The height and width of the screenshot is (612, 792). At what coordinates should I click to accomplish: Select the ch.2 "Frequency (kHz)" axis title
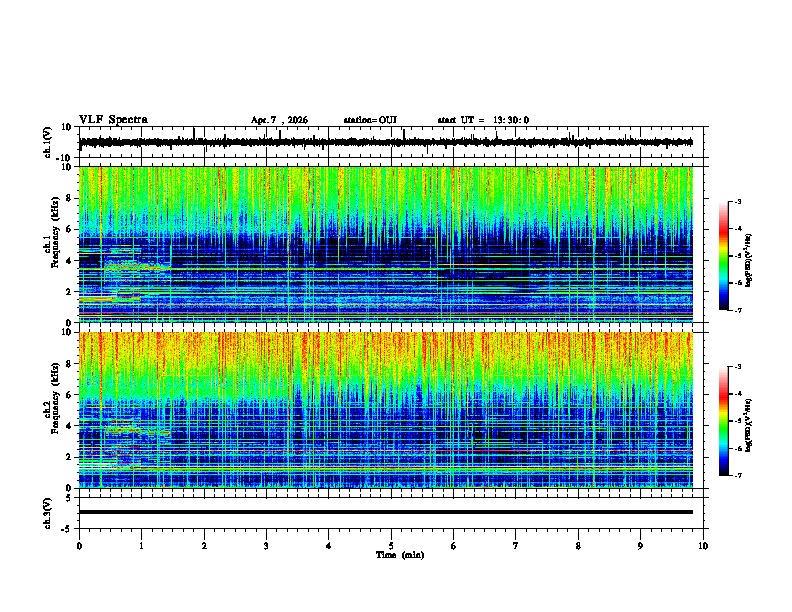coord(55,398)
